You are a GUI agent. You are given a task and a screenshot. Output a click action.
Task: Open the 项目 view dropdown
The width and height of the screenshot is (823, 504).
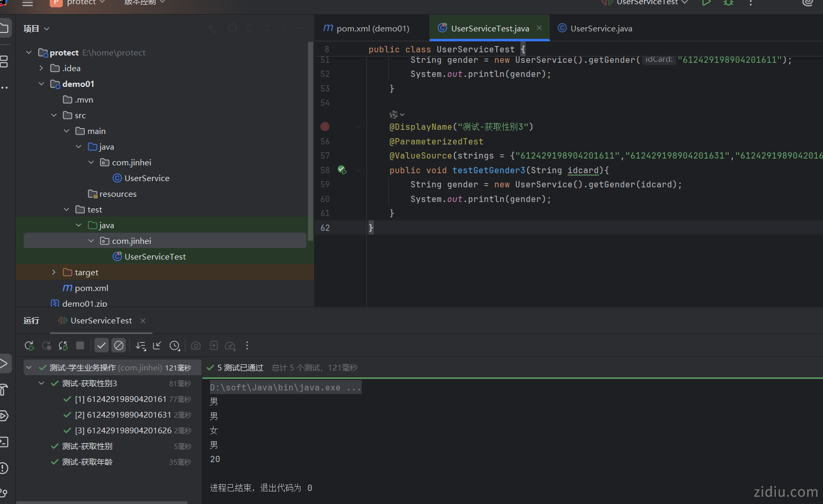click(x=37, y=29)
